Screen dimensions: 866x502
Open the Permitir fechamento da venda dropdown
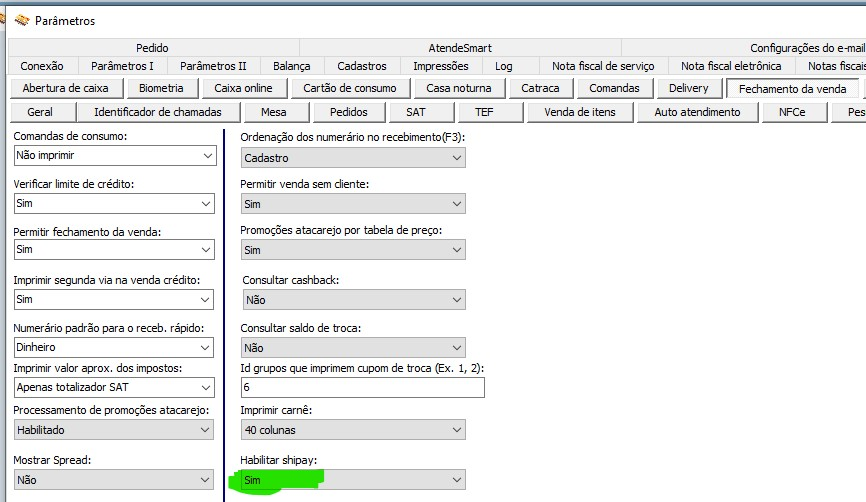click(114, 250)
